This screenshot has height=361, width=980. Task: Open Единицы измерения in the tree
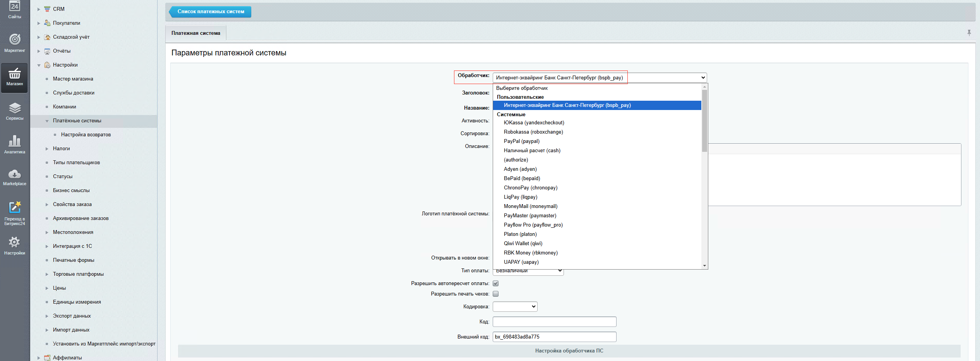tap(77, 302)
